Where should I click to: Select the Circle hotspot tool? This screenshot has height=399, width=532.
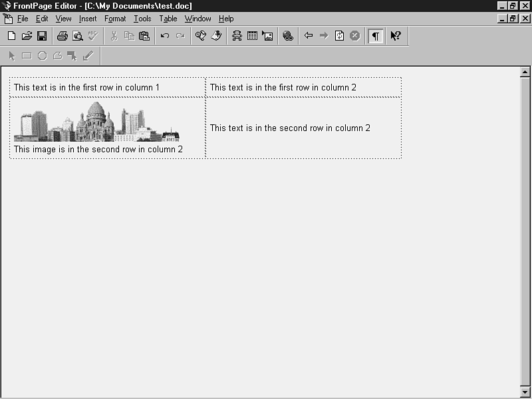43,56
